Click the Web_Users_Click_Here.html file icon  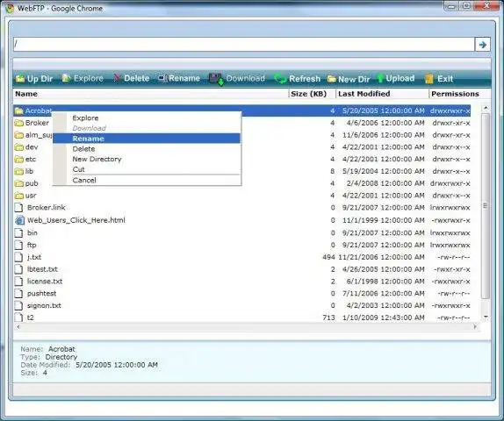tap(19, 220)
